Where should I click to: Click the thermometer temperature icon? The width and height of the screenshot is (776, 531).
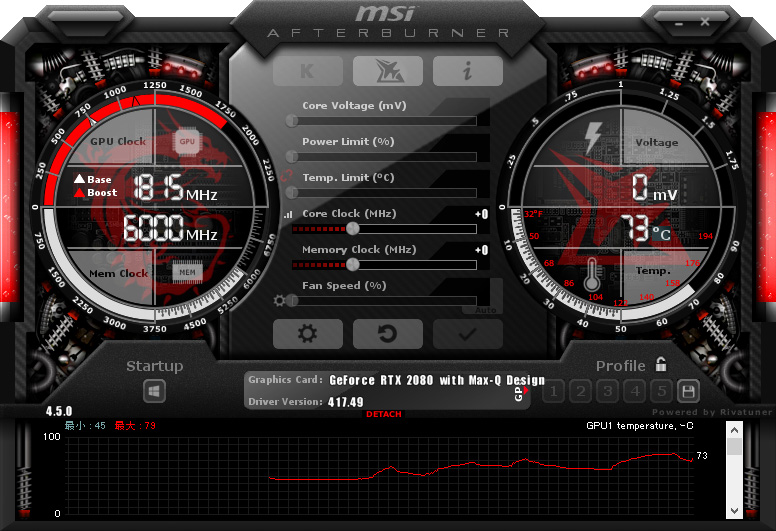pos(591,275)
